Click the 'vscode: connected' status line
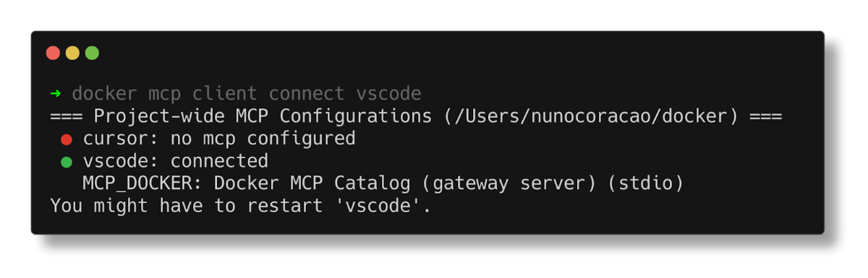Screen dimensions: 868x278 [x=176, y=161]
